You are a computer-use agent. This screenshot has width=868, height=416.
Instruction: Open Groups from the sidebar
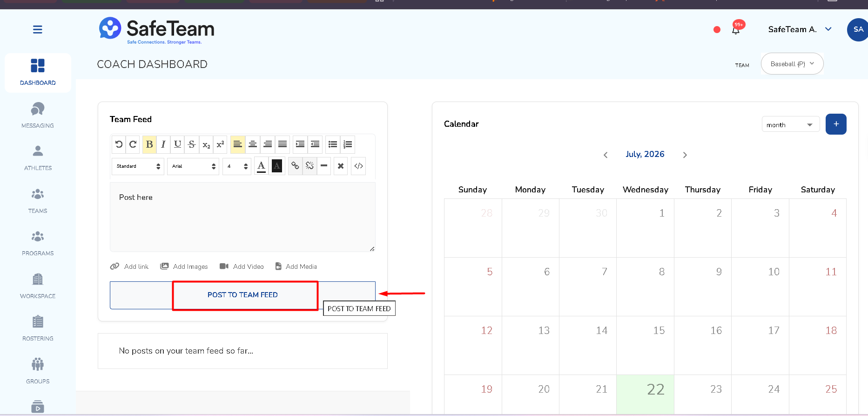coord(38,371)
